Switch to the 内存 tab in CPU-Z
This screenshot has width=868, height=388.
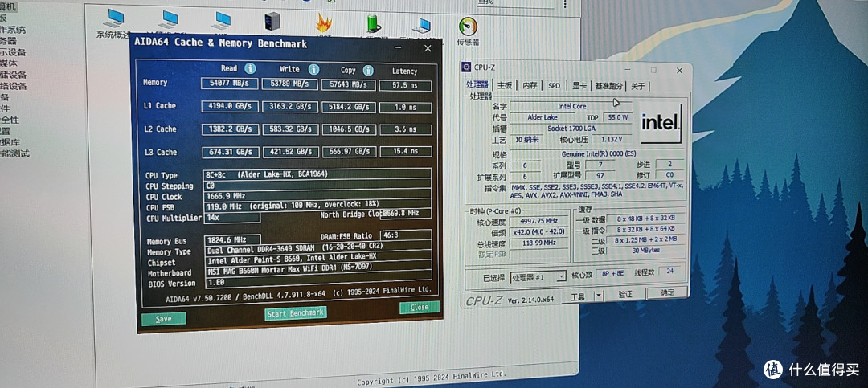pyautogui.click(x=530, y=85)
